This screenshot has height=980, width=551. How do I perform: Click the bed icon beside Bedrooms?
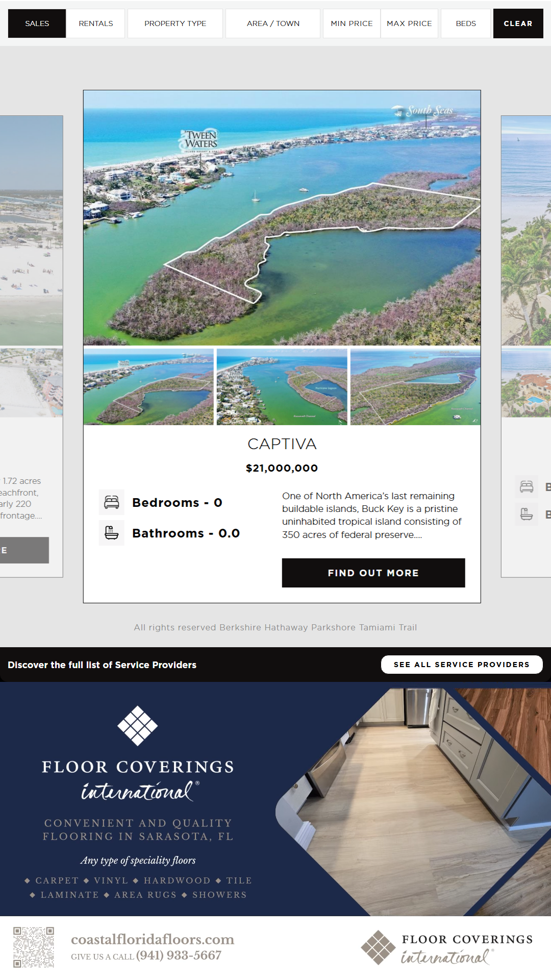111,502
